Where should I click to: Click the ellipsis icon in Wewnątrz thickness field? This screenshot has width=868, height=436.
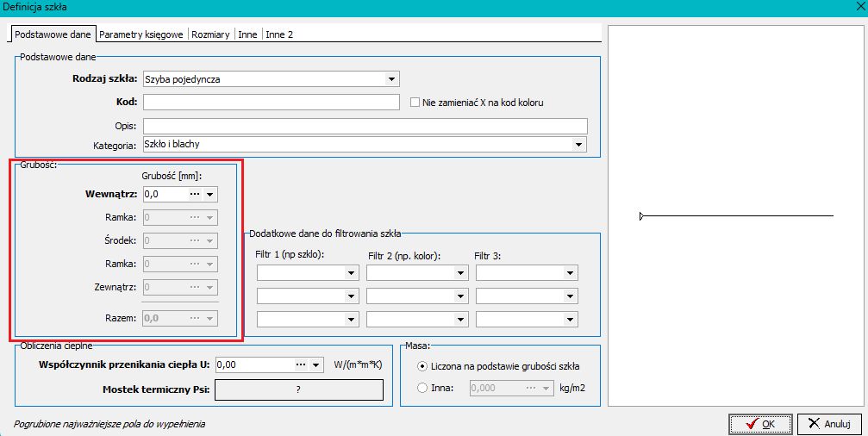click(x=195, y=195)
